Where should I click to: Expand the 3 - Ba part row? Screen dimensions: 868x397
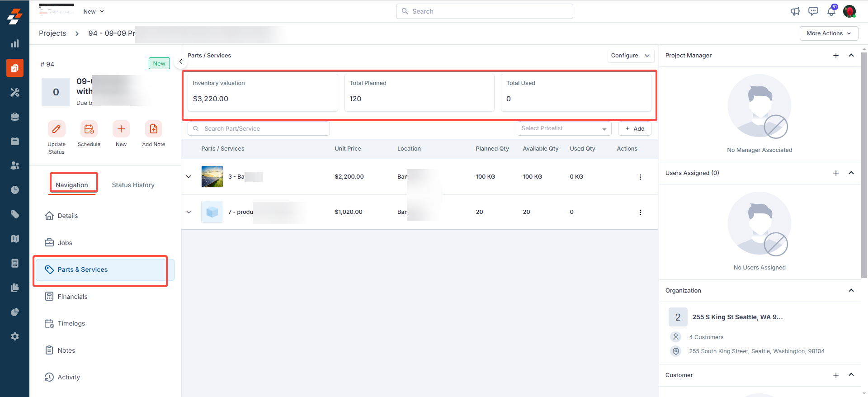pyautogui.click(x=189, y=177)
